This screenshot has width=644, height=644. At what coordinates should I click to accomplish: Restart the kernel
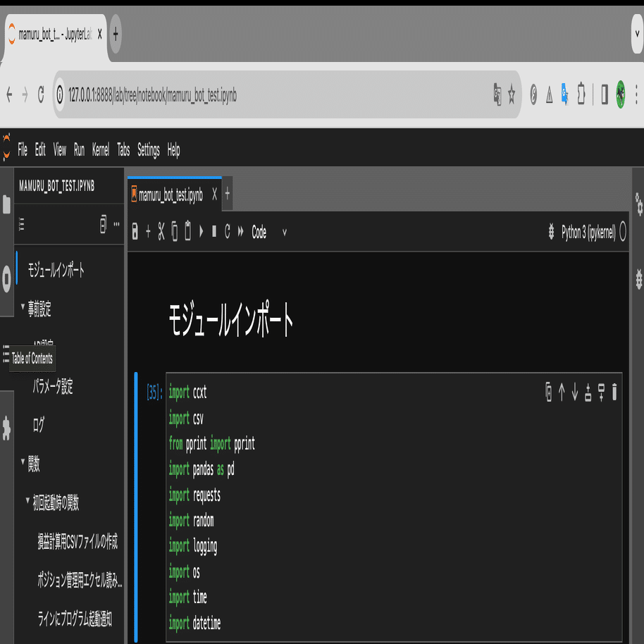coord(227,232)
